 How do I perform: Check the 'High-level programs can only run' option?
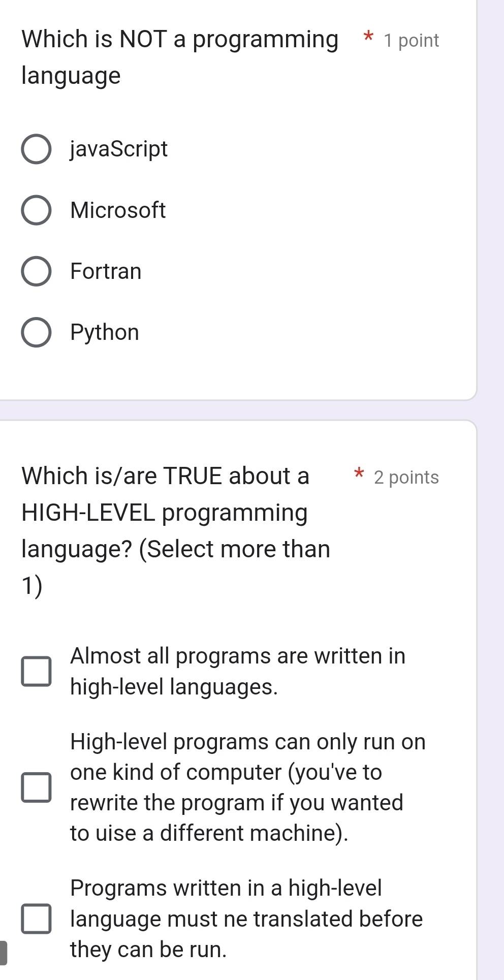click(x=37, y=787)
